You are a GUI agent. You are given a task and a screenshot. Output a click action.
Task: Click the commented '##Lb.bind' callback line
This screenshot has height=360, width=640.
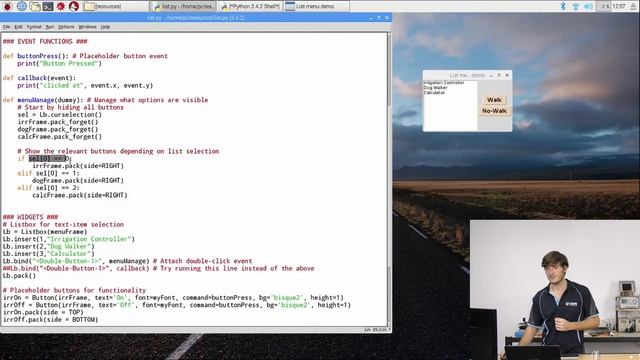coord(158,269)
